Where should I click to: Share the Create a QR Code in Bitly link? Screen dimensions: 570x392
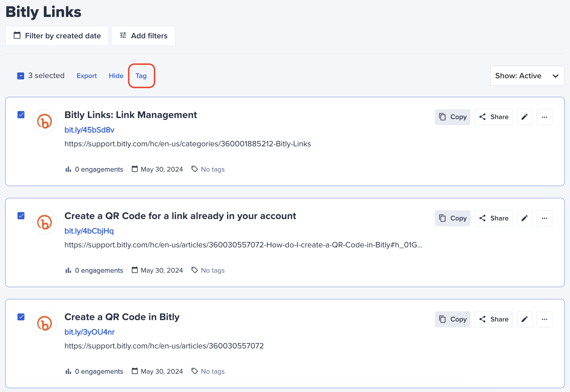[493, 319]
